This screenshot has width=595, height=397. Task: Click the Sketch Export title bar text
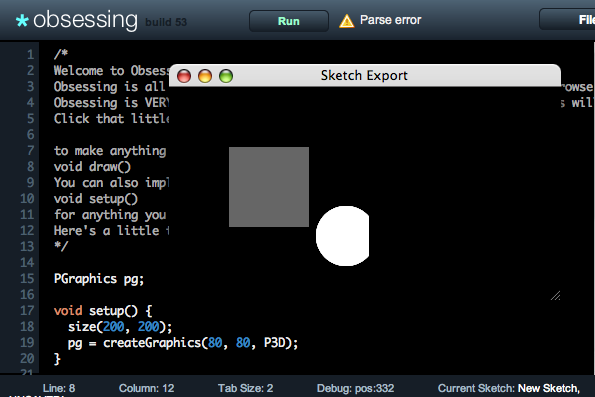(364, 76)
